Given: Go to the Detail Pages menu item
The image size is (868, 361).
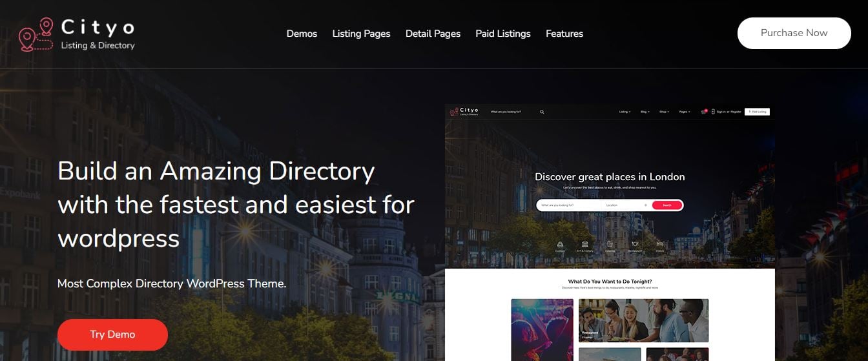Looking at the screenshot, I should point(433,34).
